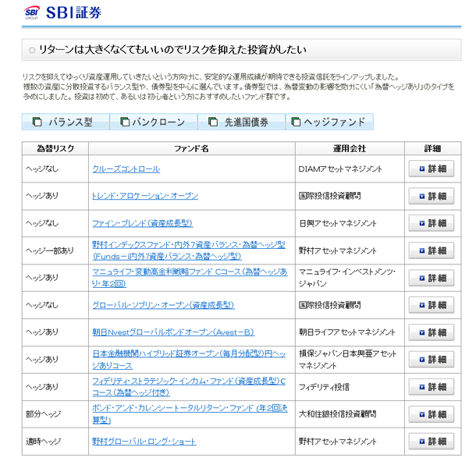Click 詳細 button for トレンド・アロケーション row
The height and width of the screenshot is (465, 476).
pos(432,196)
